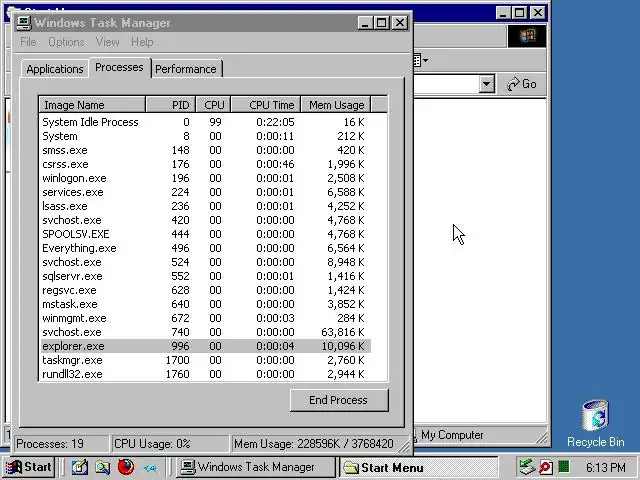
Task: Click the network drive tray icon
Action: point(527,467)
